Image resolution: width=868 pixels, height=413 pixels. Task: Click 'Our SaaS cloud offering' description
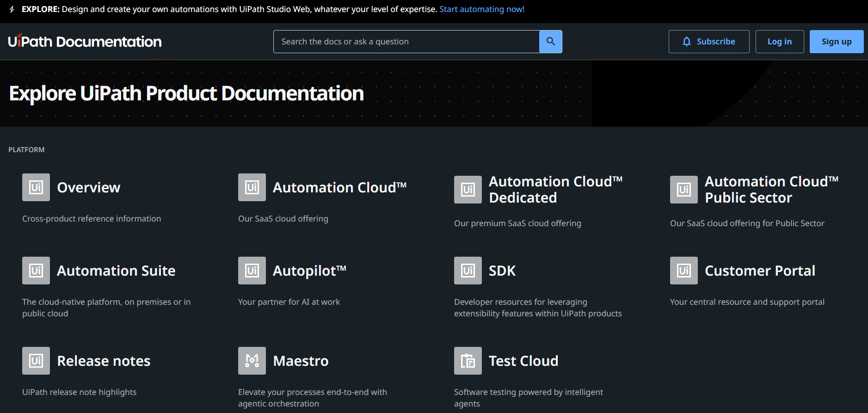tap(283, 219)
